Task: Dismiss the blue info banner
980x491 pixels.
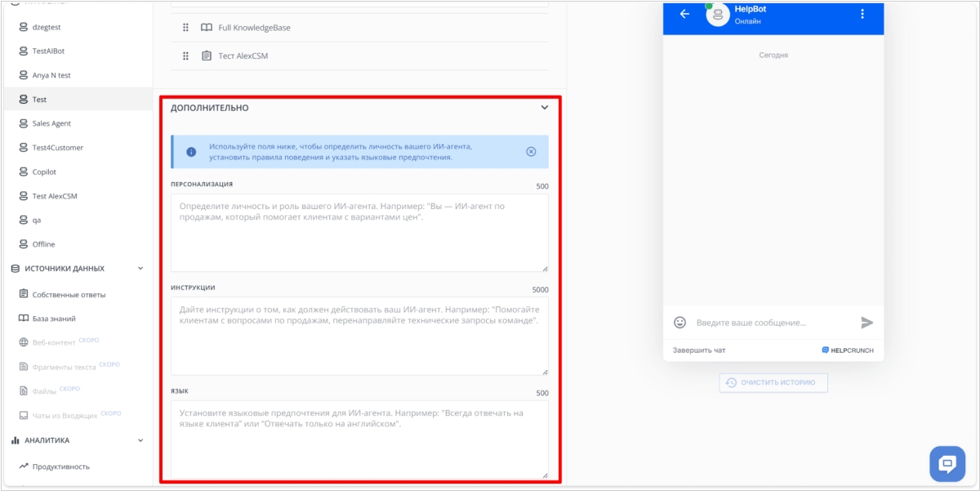Action: point(531,152)
